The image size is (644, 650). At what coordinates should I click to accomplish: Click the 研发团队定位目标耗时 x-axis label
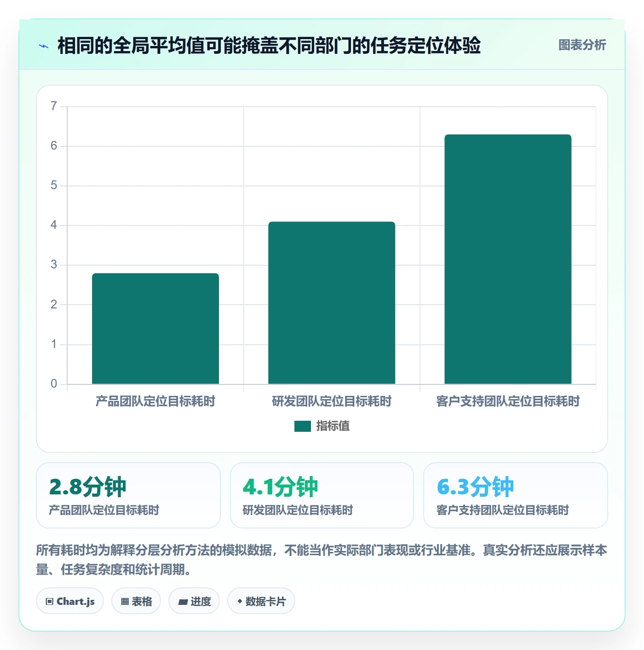coord(332,401)
